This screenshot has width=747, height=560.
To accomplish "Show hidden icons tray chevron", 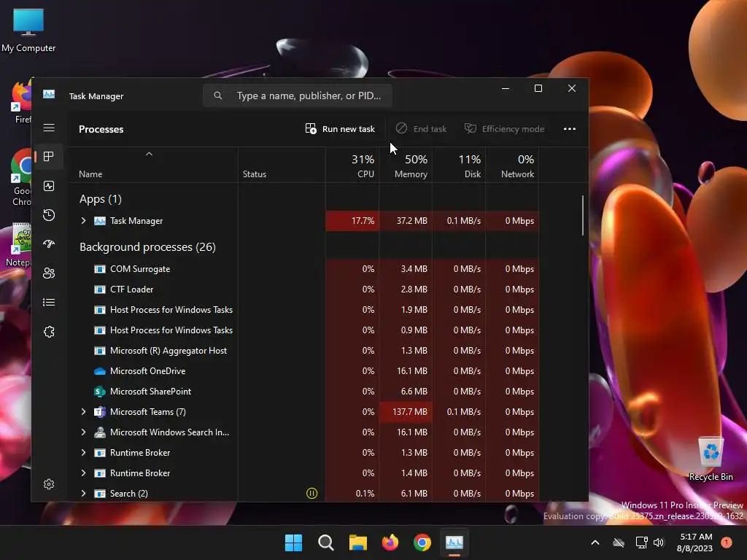I will tap(595, 542).
